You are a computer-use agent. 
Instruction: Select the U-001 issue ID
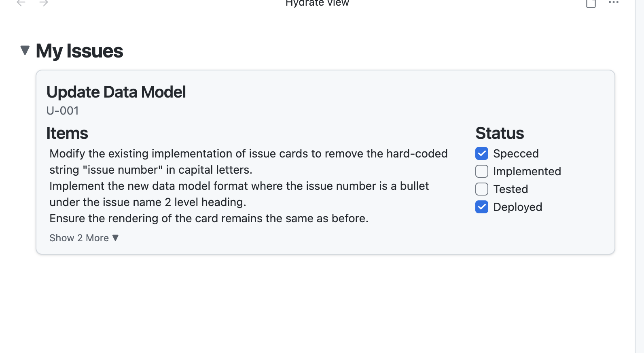(63, 111)
